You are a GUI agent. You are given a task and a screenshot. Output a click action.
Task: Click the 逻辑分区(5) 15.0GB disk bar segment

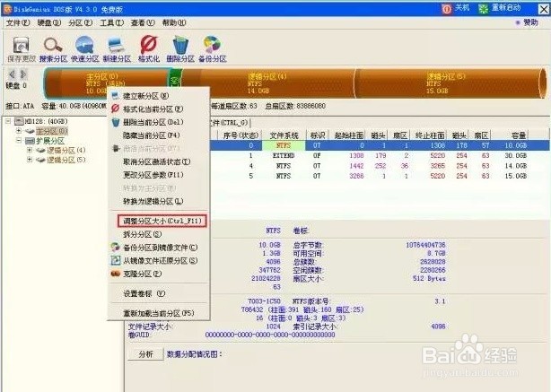(450, 83)
